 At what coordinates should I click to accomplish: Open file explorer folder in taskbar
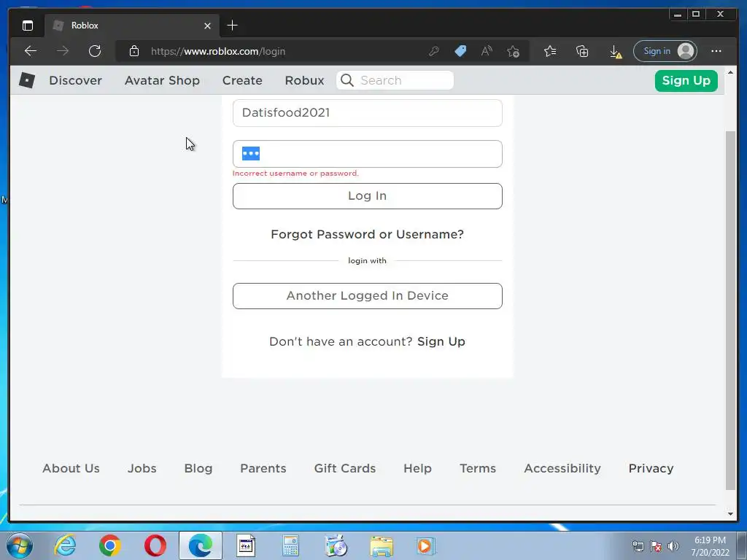point(382,546)
